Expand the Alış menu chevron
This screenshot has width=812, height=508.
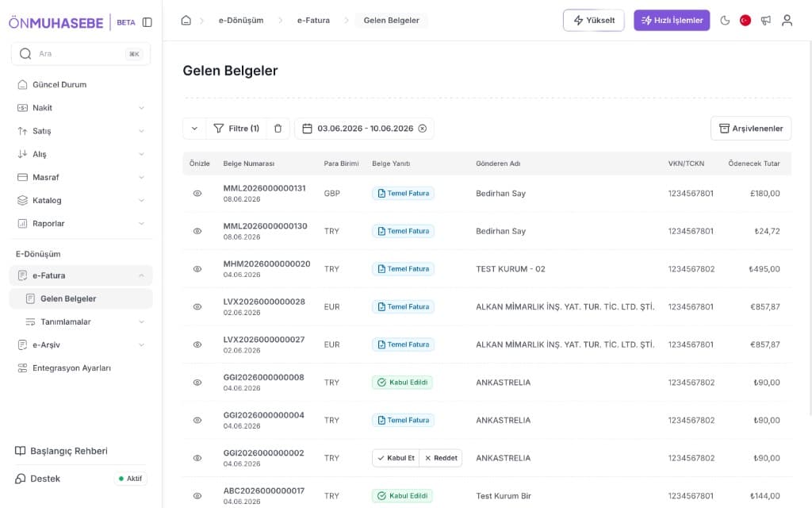(x=141, y=154)
